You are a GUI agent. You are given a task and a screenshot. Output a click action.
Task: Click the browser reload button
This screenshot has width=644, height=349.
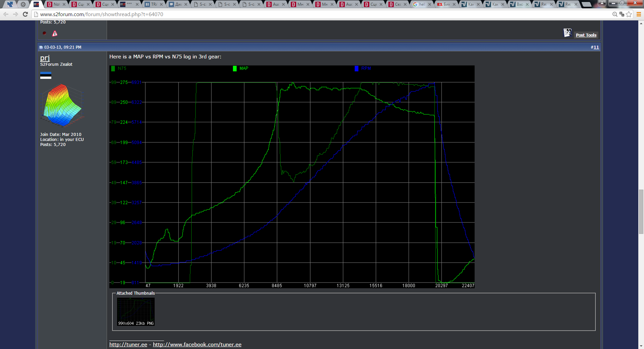tap(25, 14)
